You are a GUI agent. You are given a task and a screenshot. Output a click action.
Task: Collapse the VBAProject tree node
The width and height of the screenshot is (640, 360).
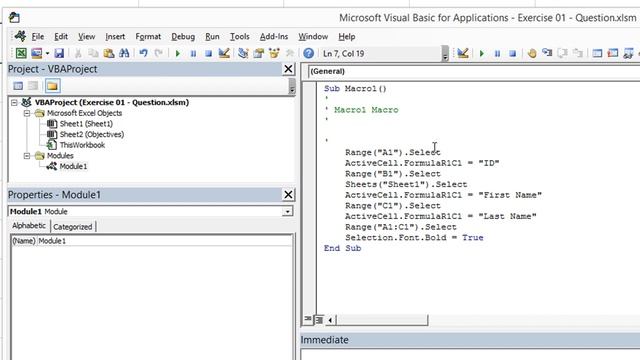pos(14,102)
